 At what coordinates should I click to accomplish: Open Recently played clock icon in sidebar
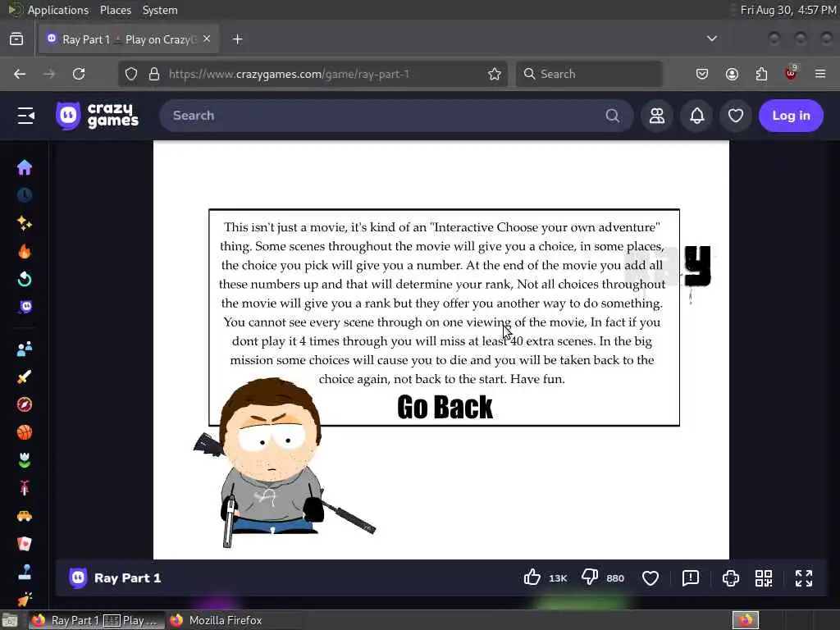[24, 195]
